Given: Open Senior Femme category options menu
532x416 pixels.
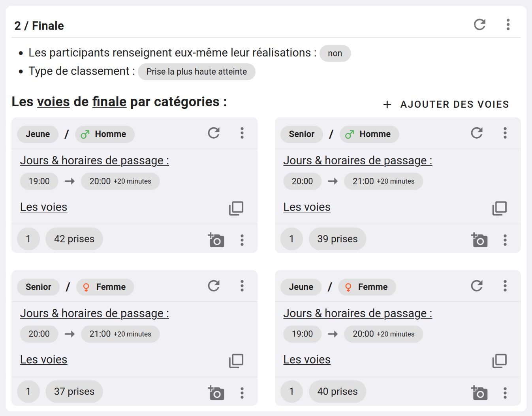Looking at the screenshot, I should point(242,286).
